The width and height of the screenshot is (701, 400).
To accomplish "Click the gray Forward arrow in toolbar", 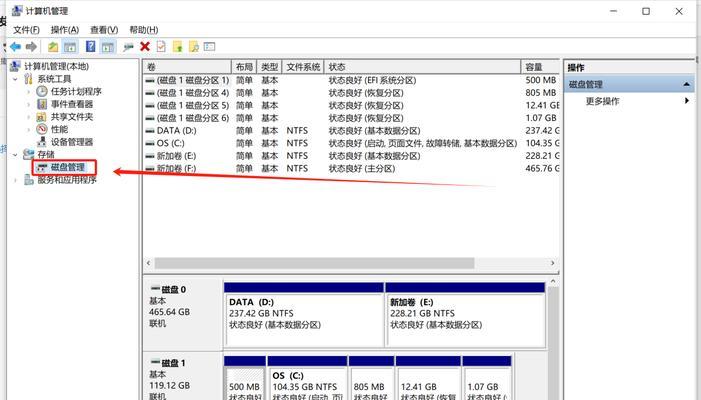I will click(x=31, y=46).
